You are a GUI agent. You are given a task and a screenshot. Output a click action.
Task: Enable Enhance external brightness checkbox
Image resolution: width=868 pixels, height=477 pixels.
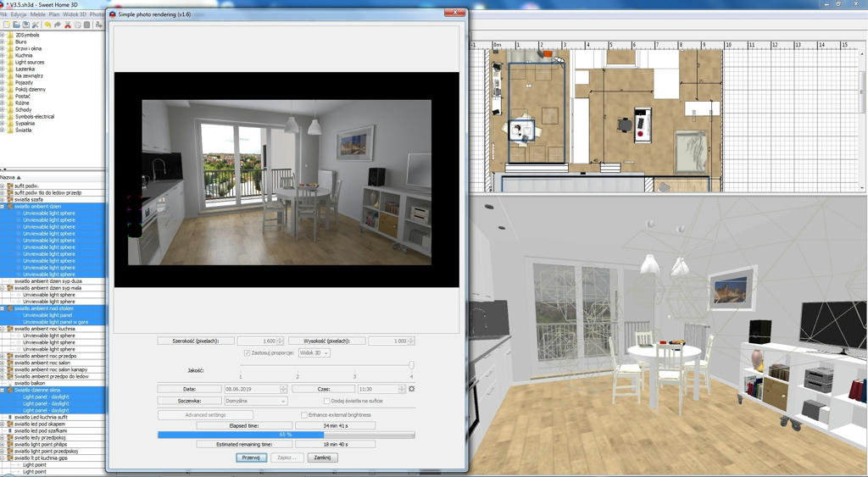click(x=304, y=414)
